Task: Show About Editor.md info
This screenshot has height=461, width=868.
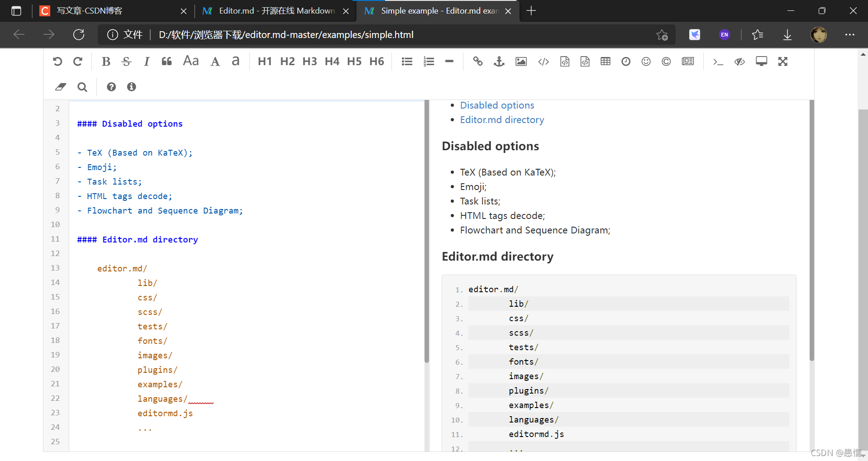Action: (132, 87)
